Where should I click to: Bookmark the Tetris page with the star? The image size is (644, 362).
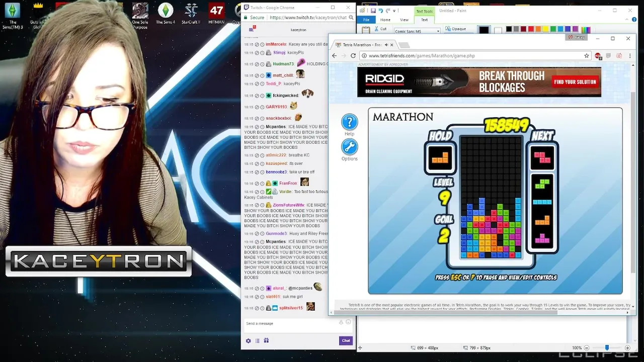tap(587, 56)
